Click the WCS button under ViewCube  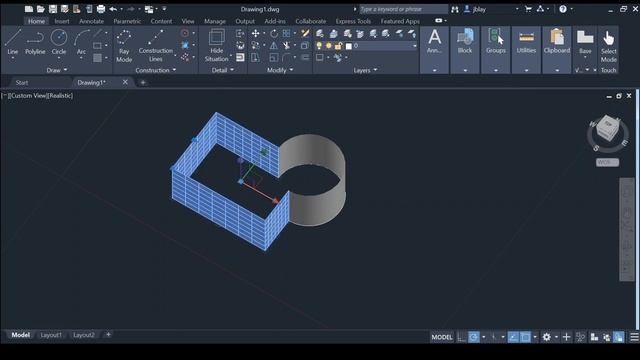pyautogui.click(x=607, y=162)
